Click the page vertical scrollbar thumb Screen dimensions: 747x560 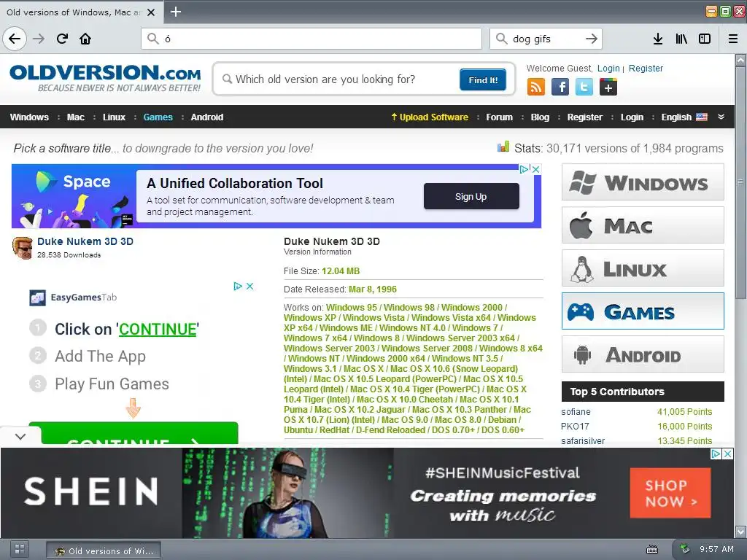740,182
